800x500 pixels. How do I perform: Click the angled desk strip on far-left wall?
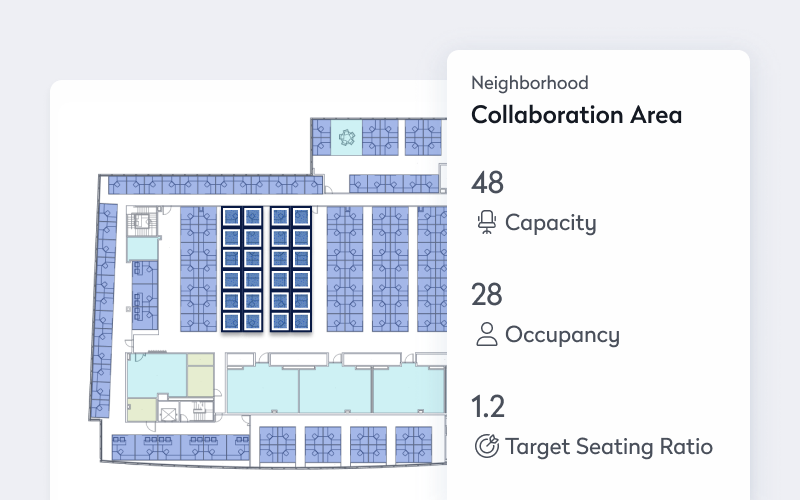tap(104, 311)
